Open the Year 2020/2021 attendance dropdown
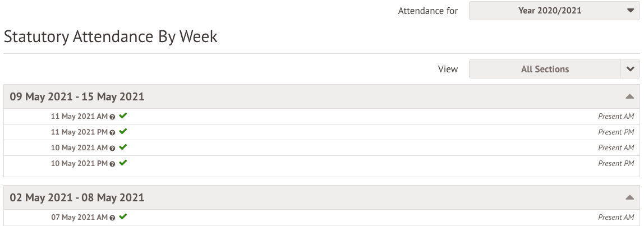644x226 pixels. (554, 11)
